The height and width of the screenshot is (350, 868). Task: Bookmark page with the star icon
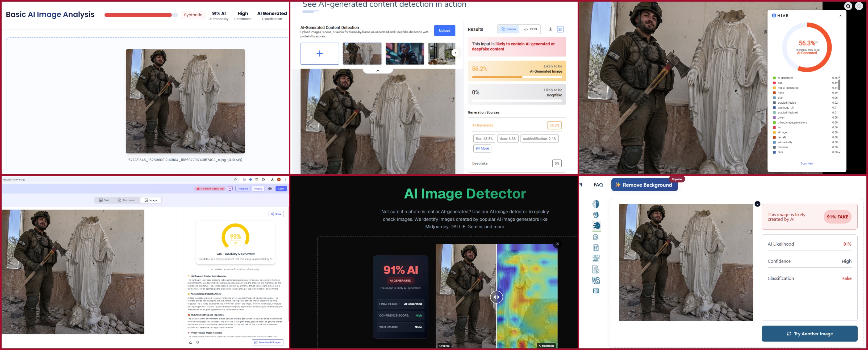point(236,180)
